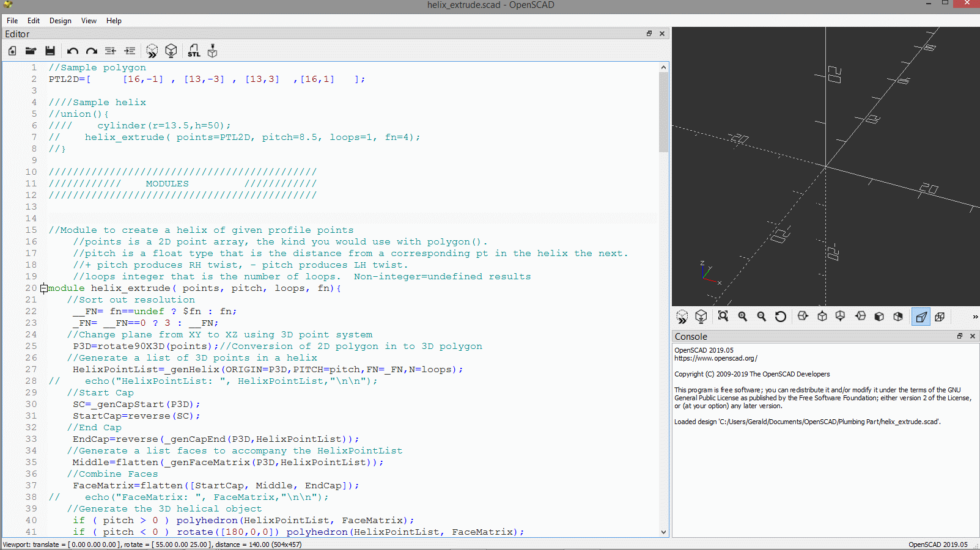Click the Copyright line in the Console
Screen dimensions: 980x550
(752, 374)
